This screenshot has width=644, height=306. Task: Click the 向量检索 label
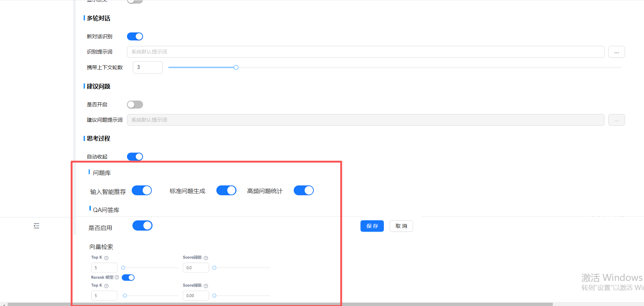101,247
